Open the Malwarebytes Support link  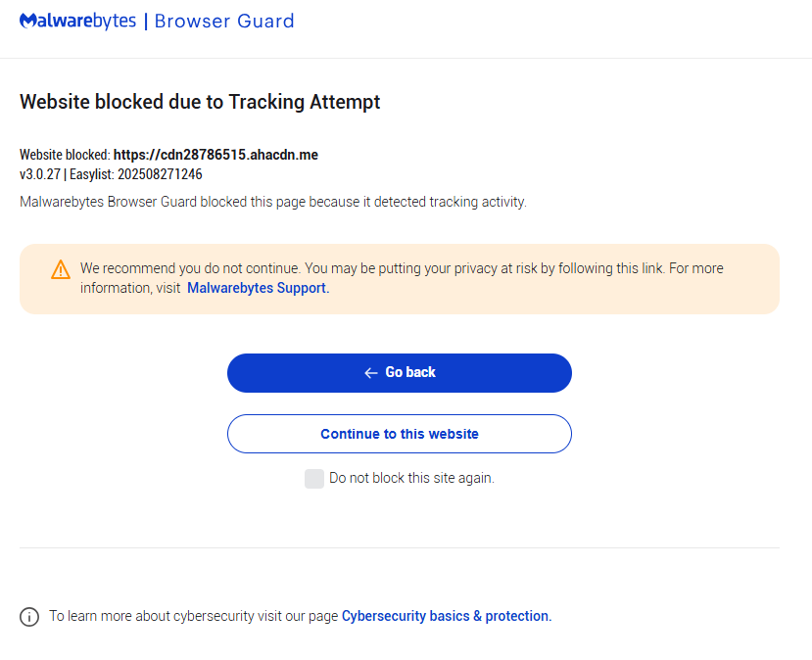(x=258, y=288)
